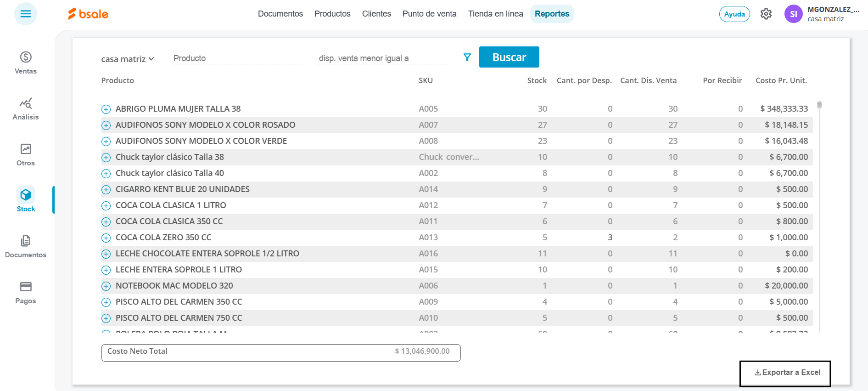Expand PISCO ALTO DEL CARMEN 750 CC row
Image resolution: width=868 pixels, height=391 pixels.
pyautogui.click(x=106, y=318)
